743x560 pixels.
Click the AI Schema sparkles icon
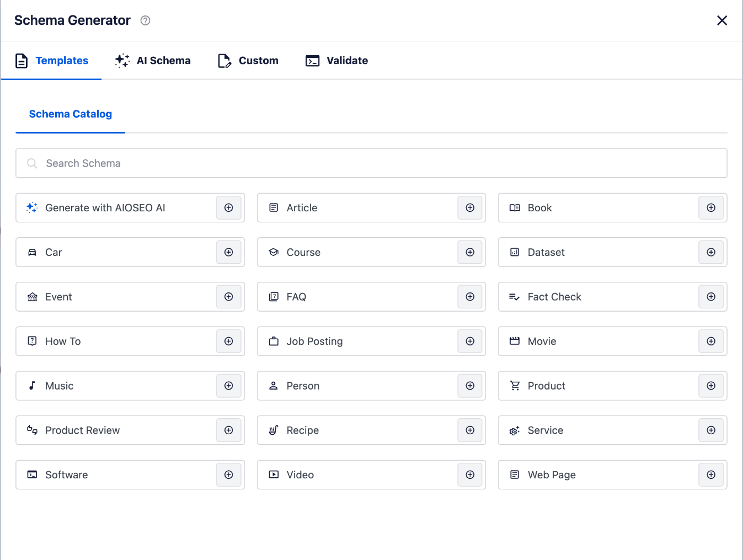122,61
